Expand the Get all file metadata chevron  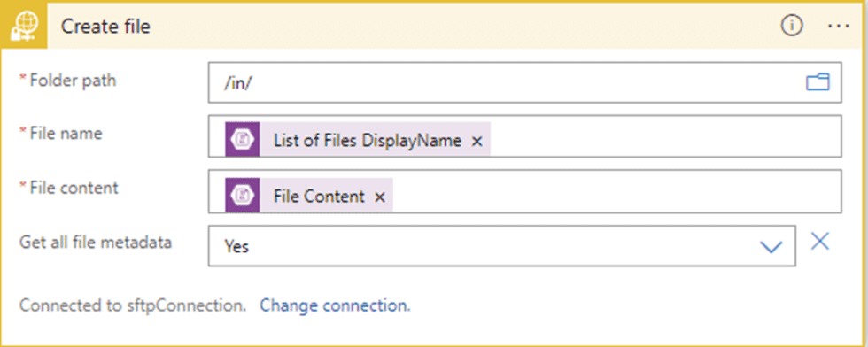point(771,247)
